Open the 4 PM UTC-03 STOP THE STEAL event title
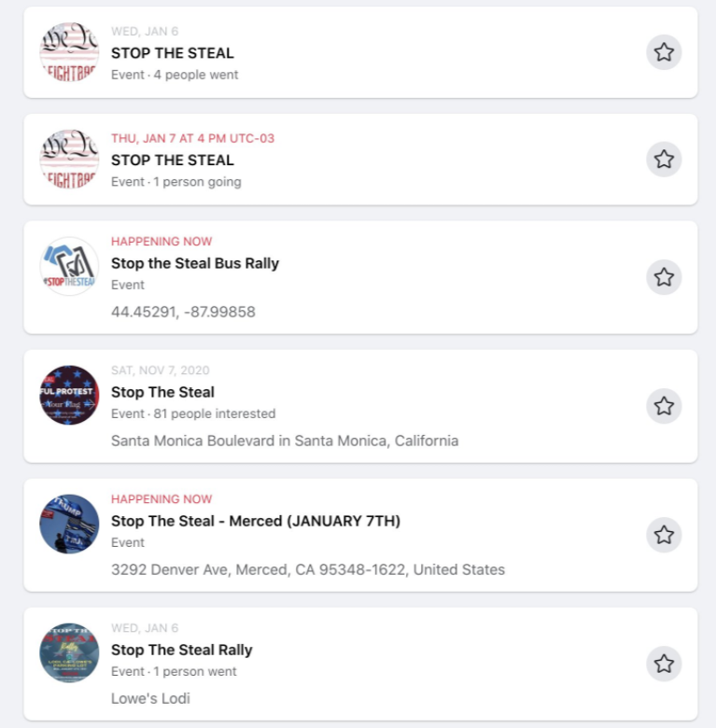 pyautogui.click(x=173, y=160)
